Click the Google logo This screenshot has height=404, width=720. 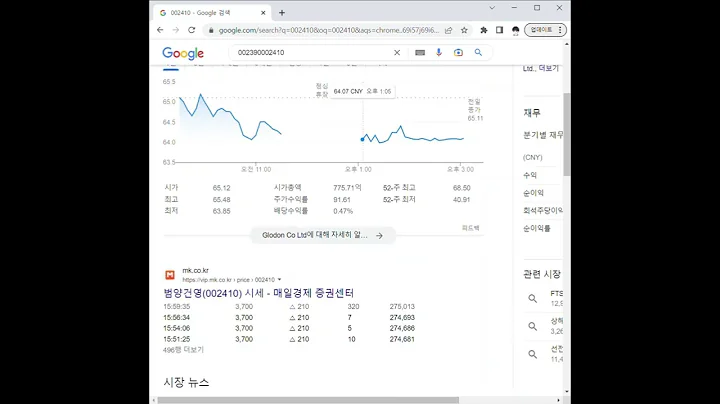point(183,53)
